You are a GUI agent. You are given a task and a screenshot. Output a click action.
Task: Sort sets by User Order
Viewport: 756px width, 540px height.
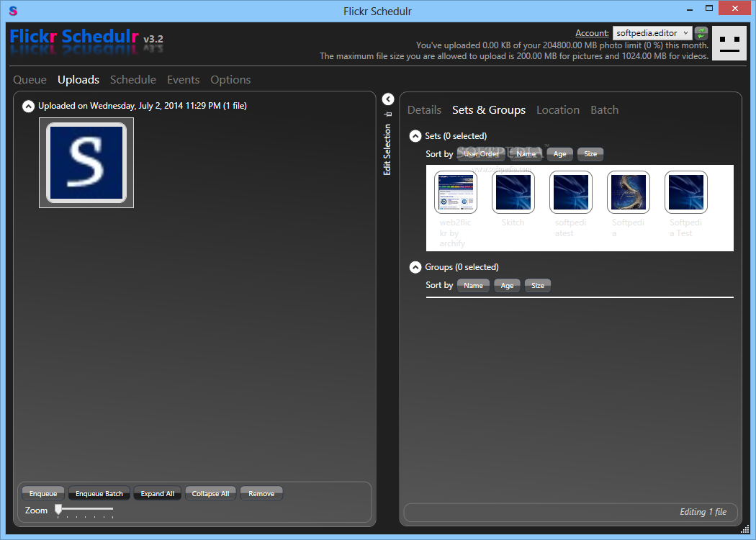481,154
